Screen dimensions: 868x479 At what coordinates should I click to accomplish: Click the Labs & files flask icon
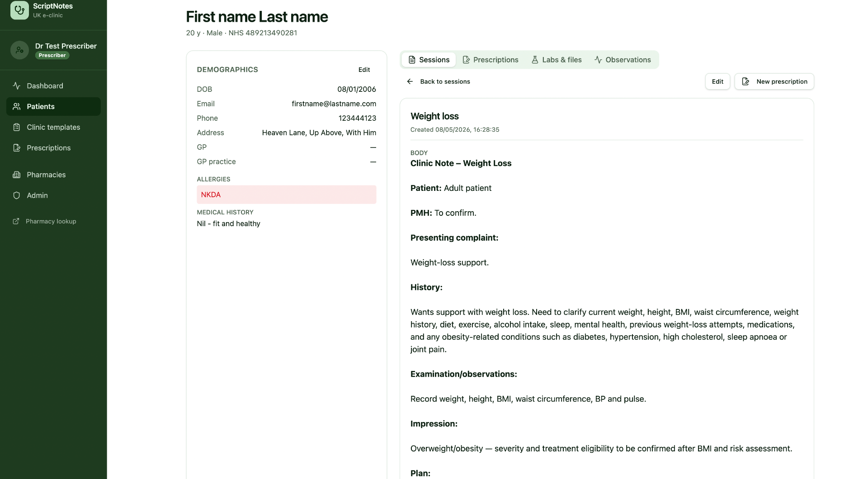coord(535,60)
